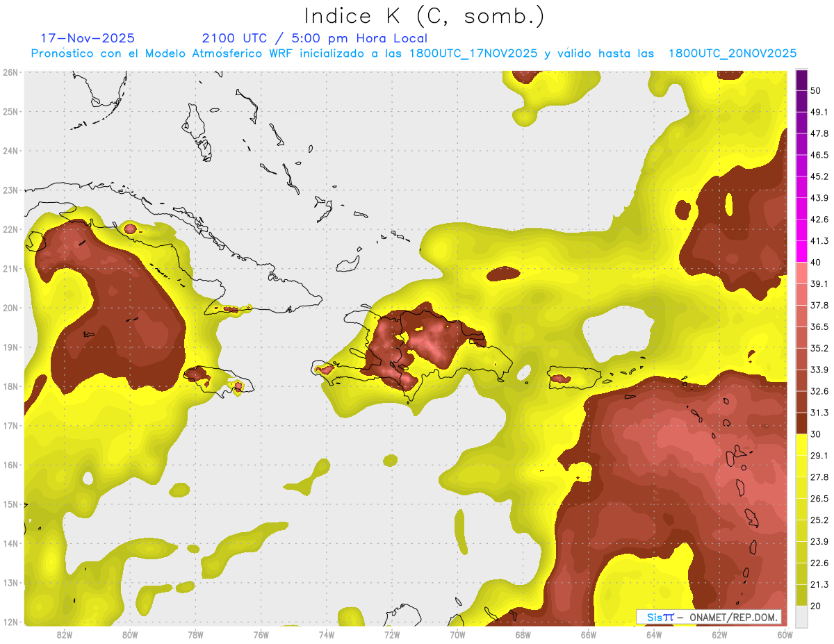834x644 pixels.
Task: Click the 74W longitude label
Action: 326,634
